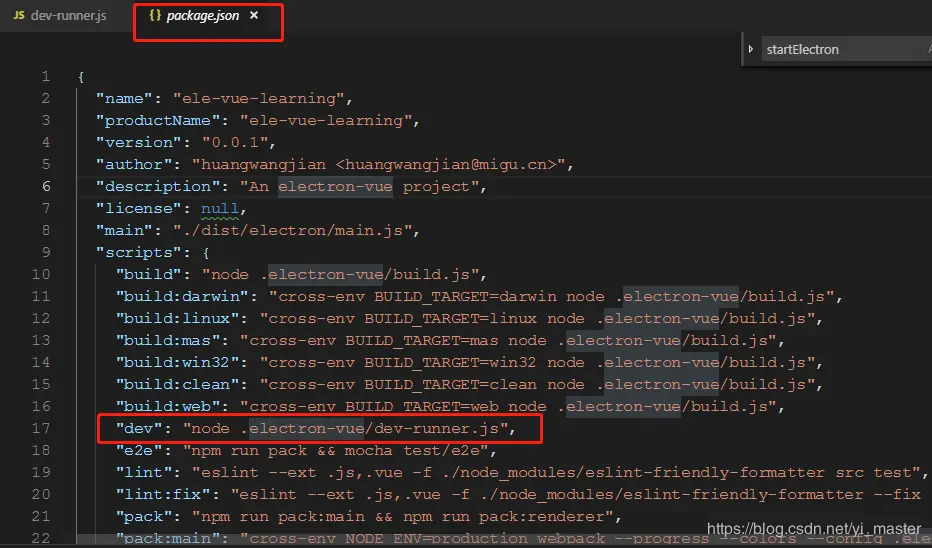Click BUILD_TARGET=darwin in line 11
Image resolution: width=932 pixels, height=548 pixels.
click(465, 297)
